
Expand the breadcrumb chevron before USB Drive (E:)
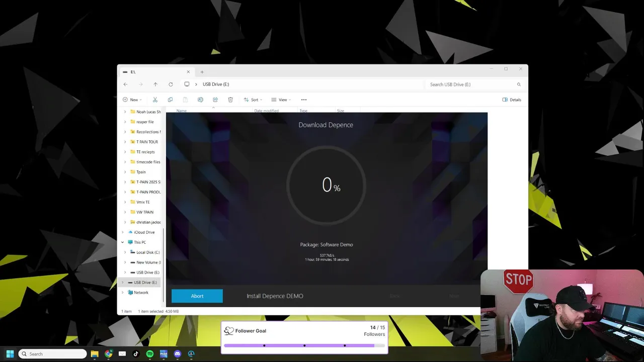[x=197, y=84]
